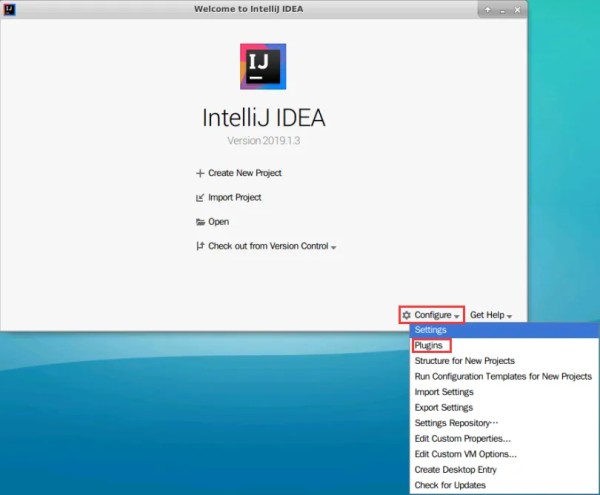Click the plus icon beside Create New Project
The width and height of the screenshot is (600, 495).
pos(200,173)
